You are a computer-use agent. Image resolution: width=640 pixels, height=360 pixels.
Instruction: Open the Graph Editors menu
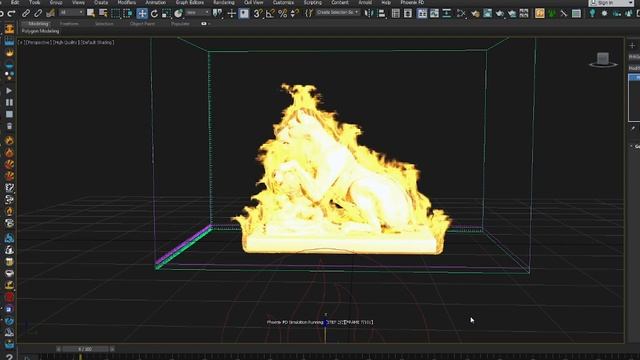click(x=190, y=2)
